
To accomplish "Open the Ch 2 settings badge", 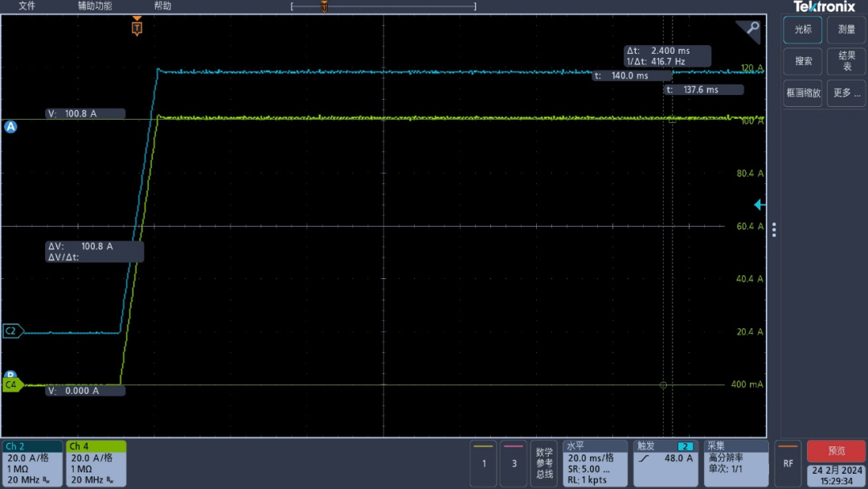I will point(32,463).
